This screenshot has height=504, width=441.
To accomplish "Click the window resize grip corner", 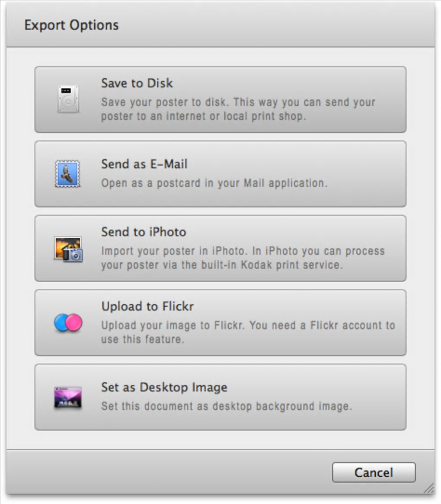I will point(429,488).
